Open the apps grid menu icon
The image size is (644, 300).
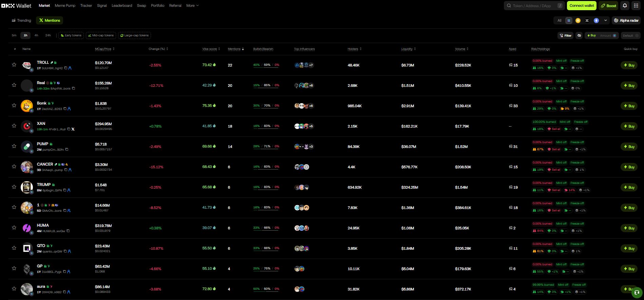click(636, 6)
